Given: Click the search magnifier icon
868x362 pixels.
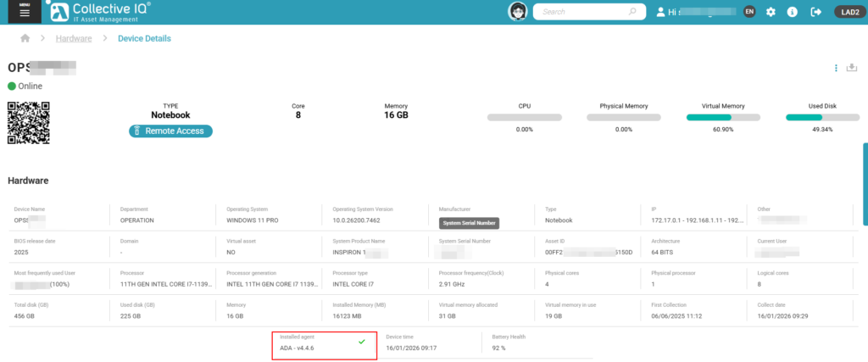Looking at the screenshot, I should pyautogui.click(x=632, y=12).
